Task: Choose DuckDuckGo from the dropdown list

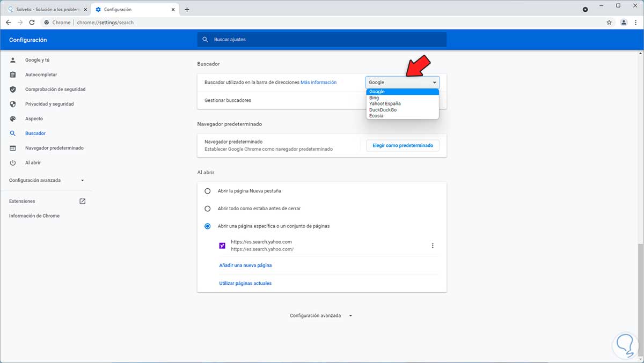Action: [402, 110]
